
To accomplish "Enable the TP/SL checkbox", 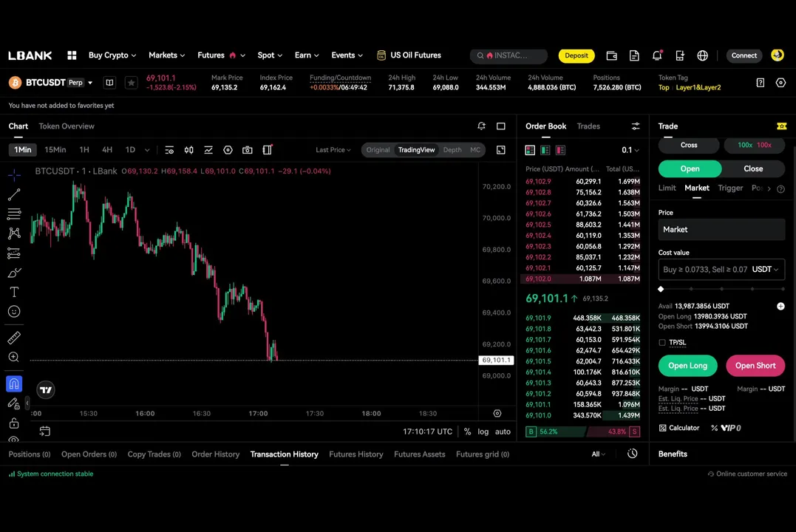I will (662, 343).
